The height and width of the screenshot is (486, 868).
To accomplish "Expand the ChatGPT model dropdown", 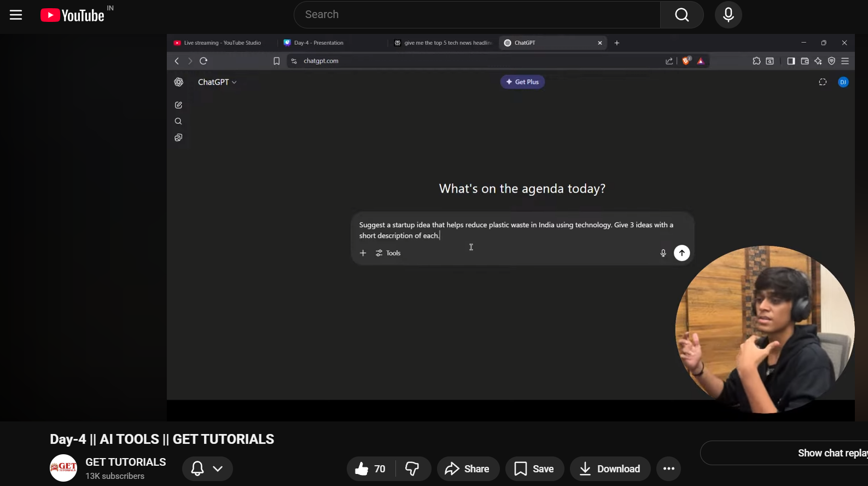I will (x=217, y=82).
